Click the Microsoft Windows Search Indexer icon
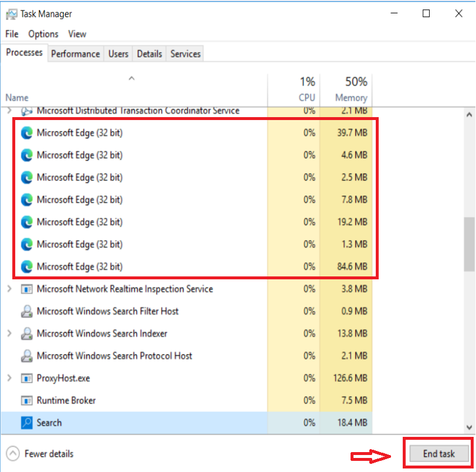The height and width of the screenshot is (472, 476). point(27,334)
